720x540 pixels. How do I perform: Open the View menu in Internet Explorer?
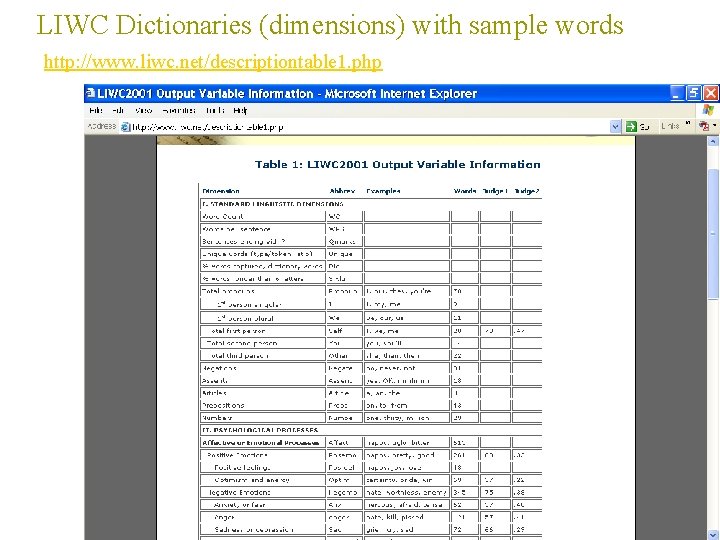tap(143, 110)
